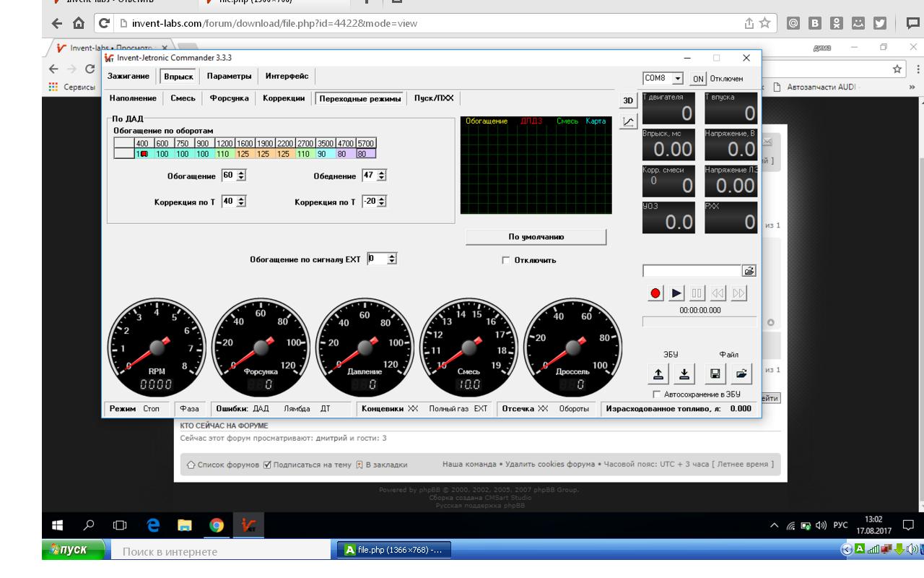Screen dimensions: 924x578
Task: Browse for log file next to empty field
Action: [x=749, y=271]
